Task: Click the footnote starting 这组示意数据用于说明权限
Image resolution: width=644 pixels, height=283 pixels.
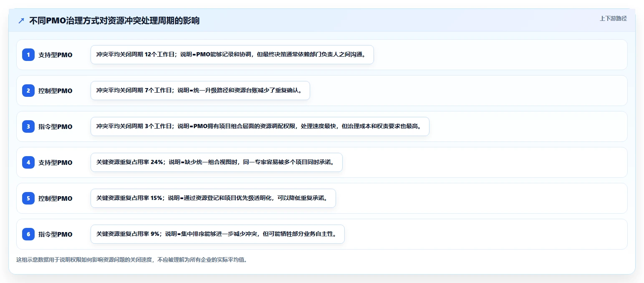Action: click(x=132, y=260)
